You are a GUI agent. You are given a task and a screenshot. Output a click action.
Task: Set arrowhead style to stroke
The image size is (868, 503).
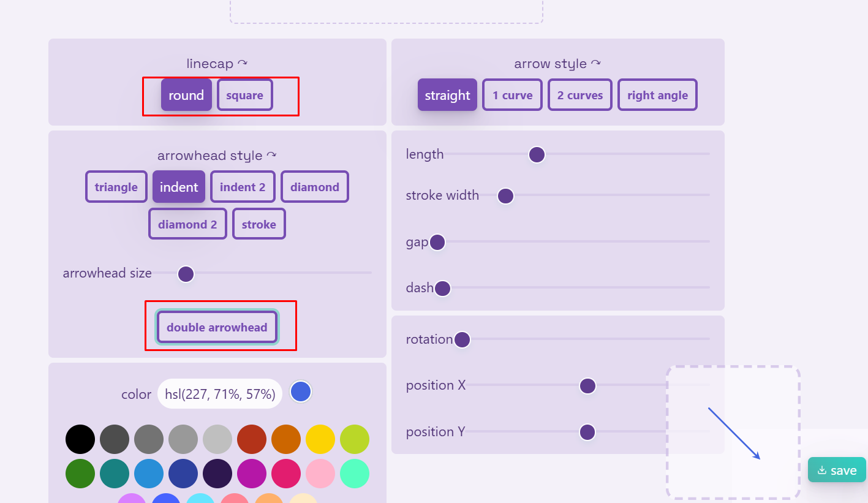coord(259,224)
